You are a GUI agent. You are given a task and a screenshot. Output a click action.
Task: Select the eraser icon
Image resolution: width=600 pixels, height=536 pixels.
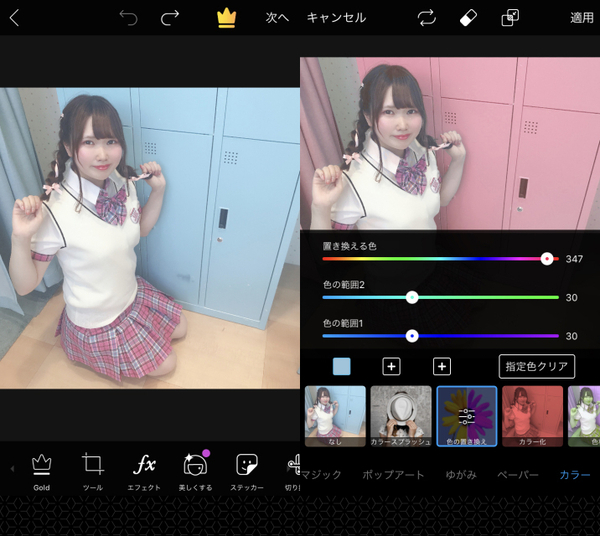point(468,18)
